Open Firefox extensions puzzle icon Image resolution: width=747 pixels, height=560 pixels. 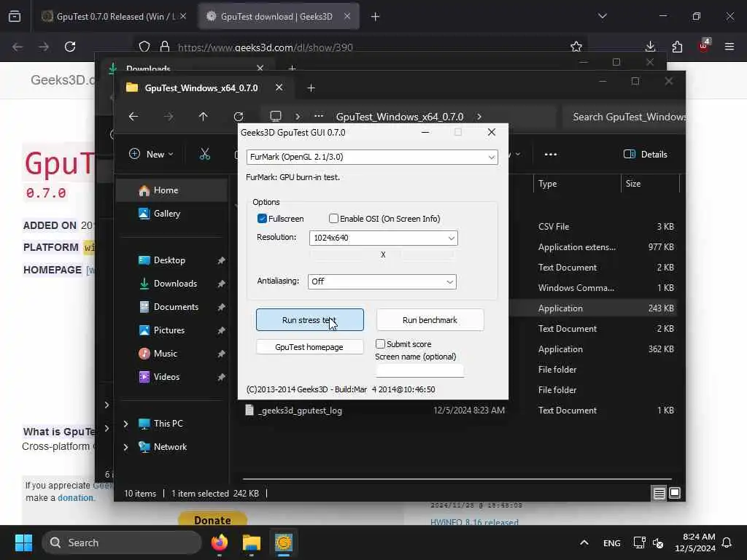coord(677,47)
